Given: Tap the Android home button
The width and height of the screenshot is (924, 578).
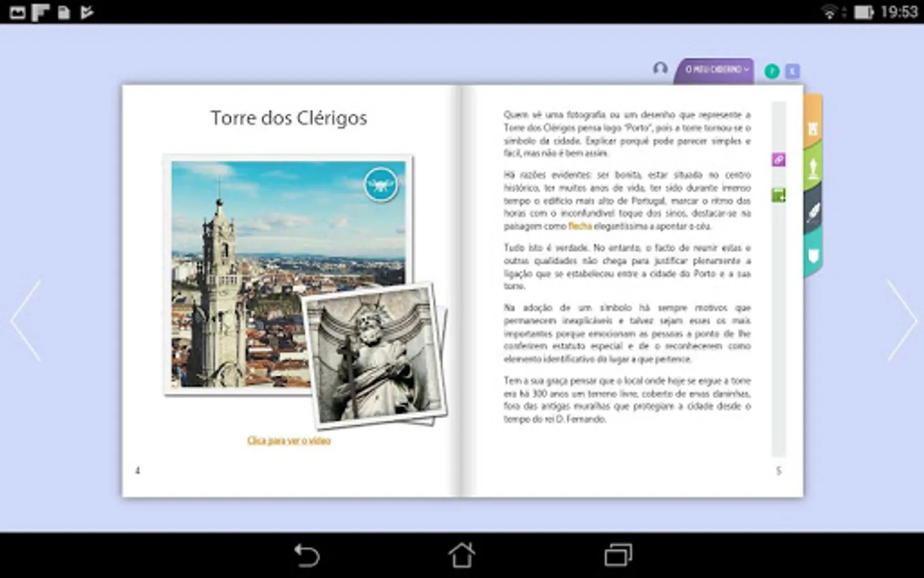Looking at the screenshot, I should coord(462,555).
